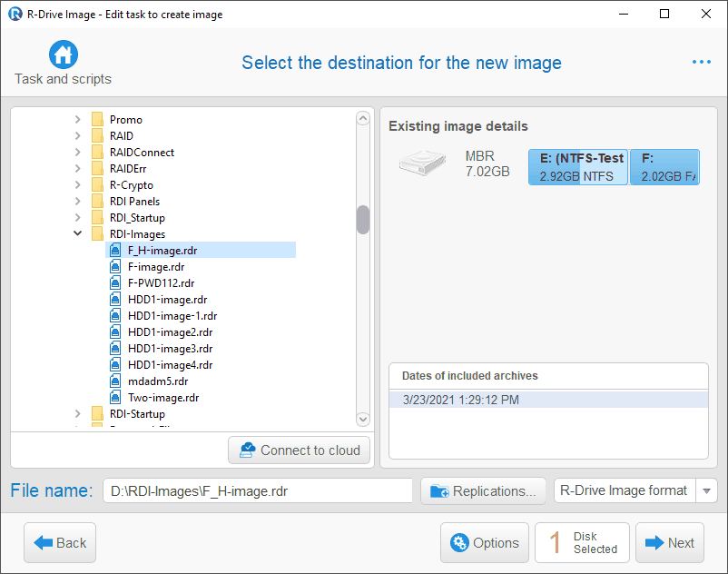This screenshot has height=574, width=728.
Task: Click the folder tree scrollbar thumb
Action: (x=363, y=220)
